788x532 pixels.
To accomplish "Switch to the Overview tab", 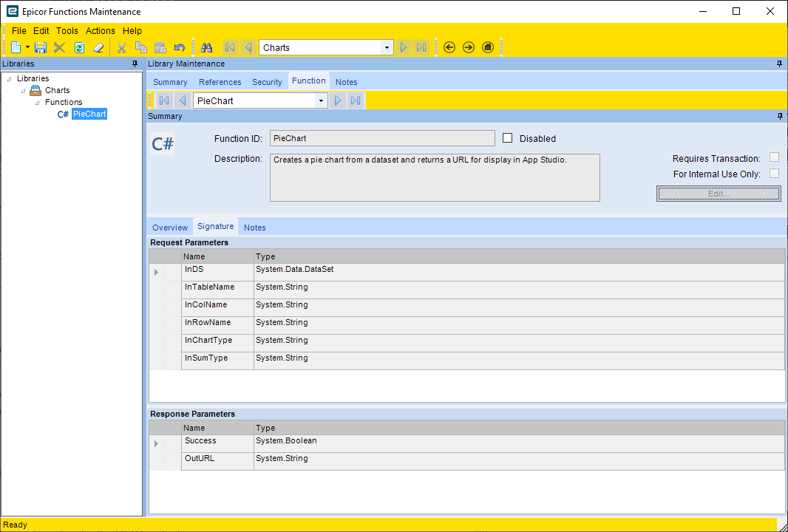I will 170,228.
